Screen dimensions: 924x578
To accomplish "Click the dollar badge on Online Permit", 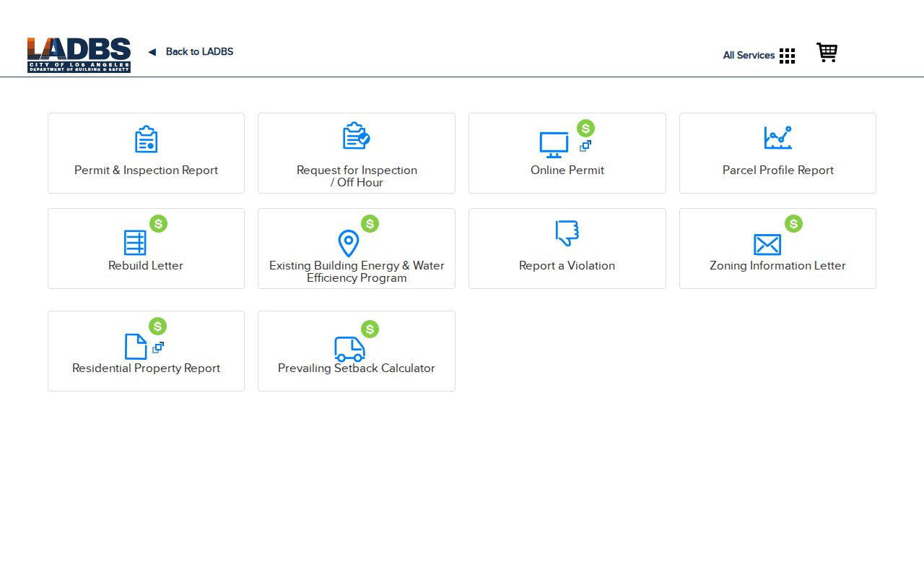I will (x=585, y=129).
